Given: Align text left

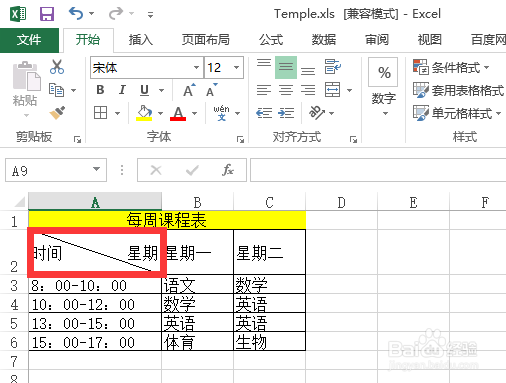Looking at the screenshot, I should [264, 90].
